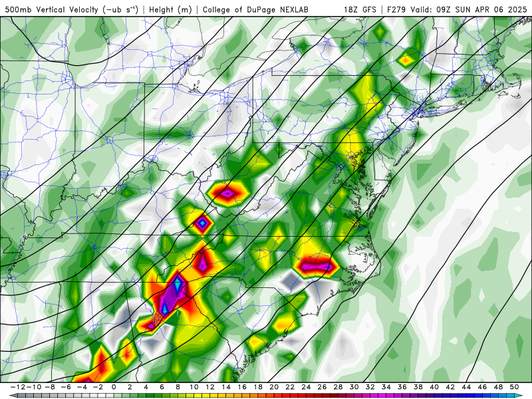
Task: Click the '22' legend value
Action: [x=290, y=387]
